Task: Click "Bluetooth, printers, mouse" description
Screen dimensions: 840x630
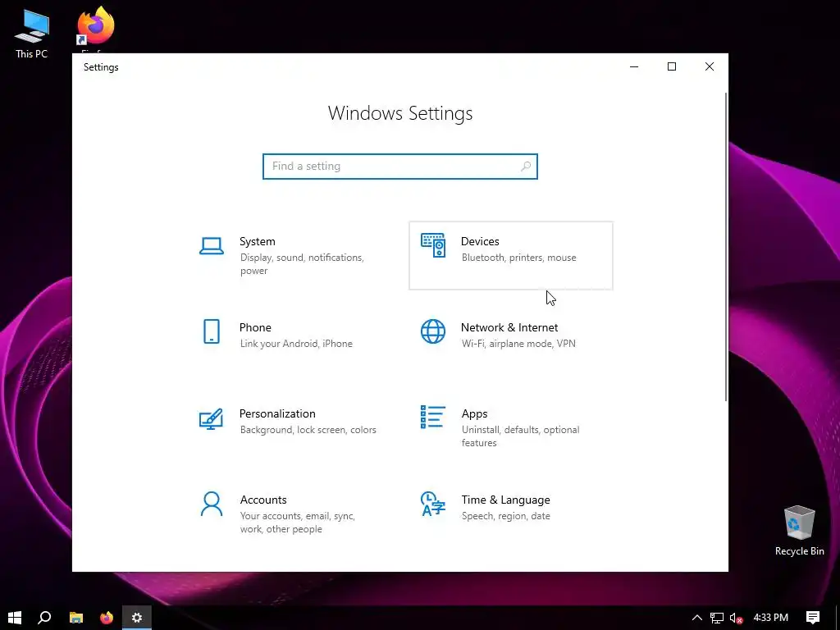Action: click(518, 258)
